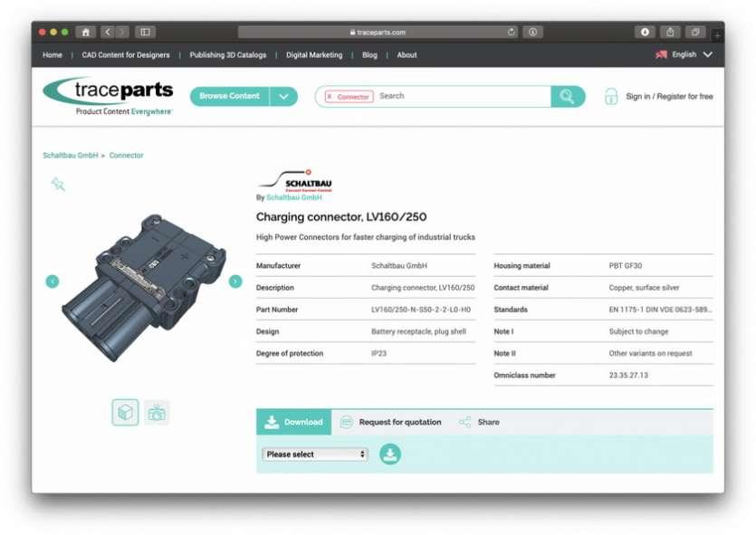Open a new tab with plus icon
This screenshot has width=756, height=535.
[717, 35]
